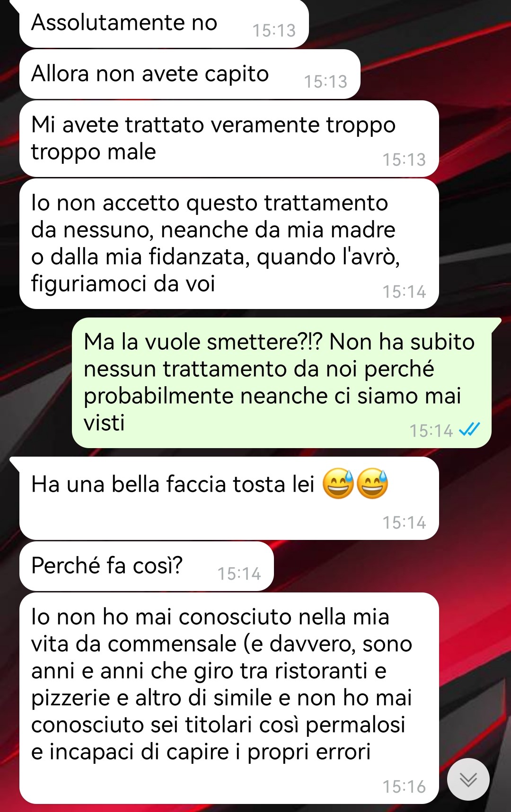Select the 'Allora non avete capito' message
Image resolution: width=511 pixels, height=812 pixels.
point(190,74)
